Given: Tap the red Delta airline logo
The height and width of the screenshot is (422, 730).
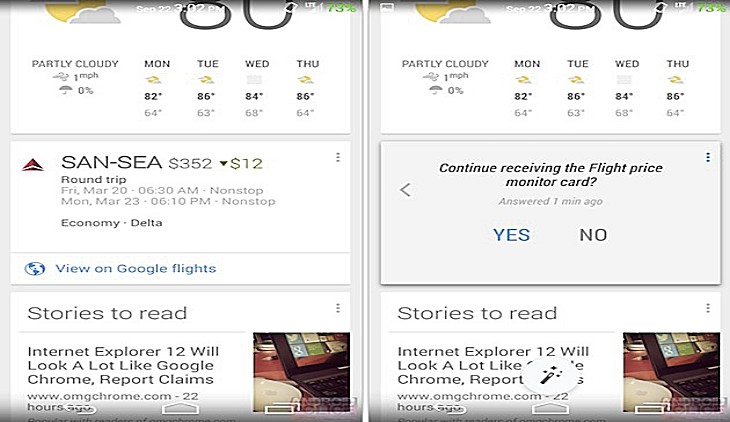Looking at the screenshot, I should 33,164.
